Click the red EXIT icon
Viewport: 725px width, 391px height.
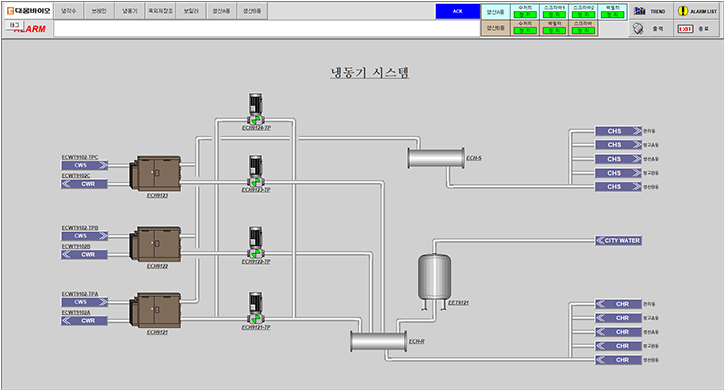click(x=685, y=29)
